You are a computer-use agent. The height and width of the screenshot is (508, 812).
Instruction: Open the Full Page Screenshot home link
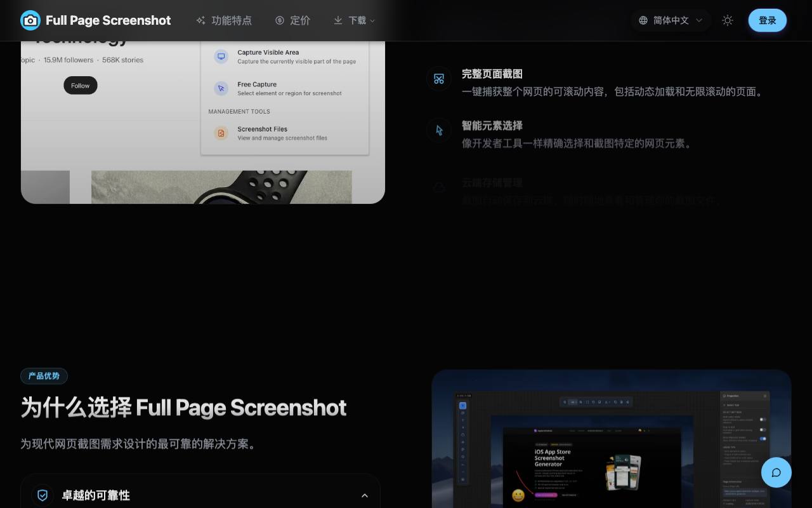pyautogui.click(x=96, y=20)
